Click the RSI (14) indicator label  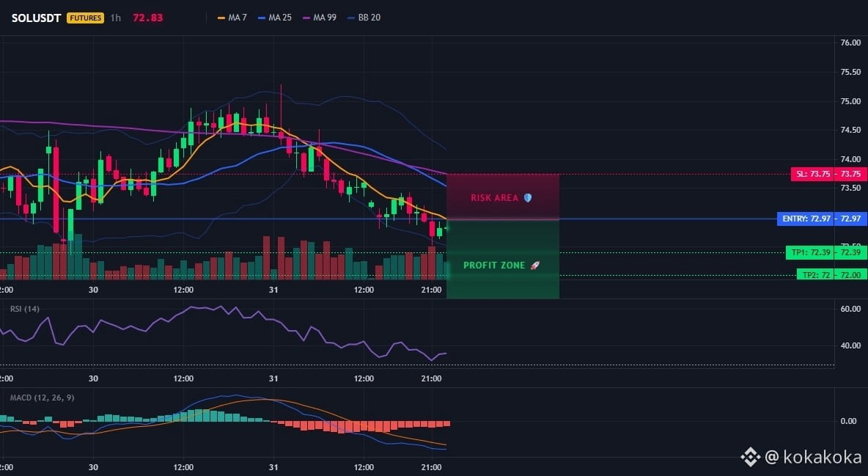25,309
